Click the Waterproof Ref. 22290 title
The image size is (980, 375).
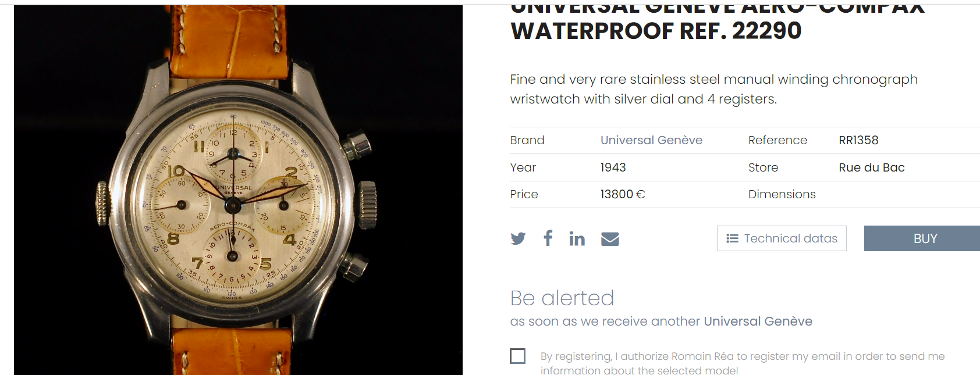656,31
